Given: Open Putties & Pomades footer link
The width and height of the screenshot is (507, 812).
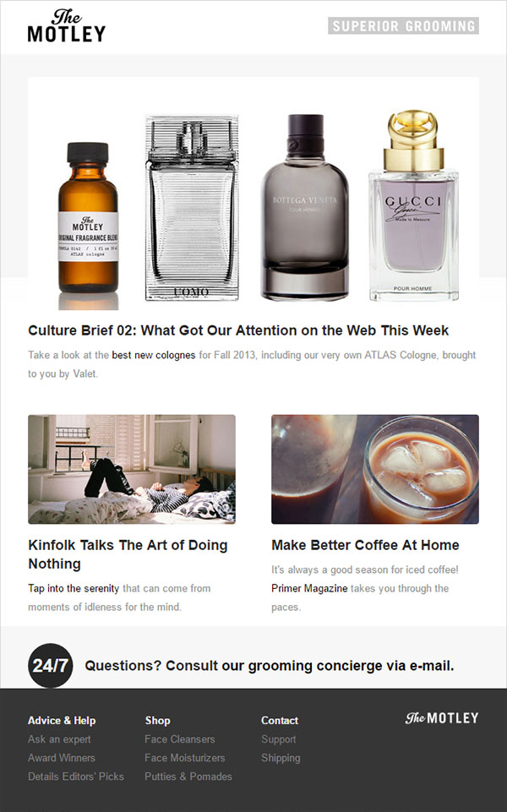Looking at the screenshot, I should coord(188,777).
